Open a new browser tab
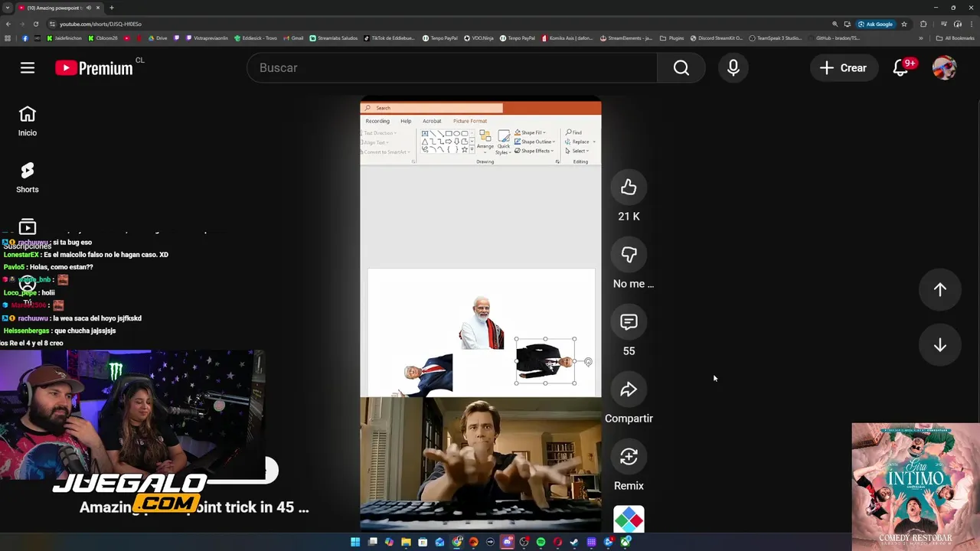980x551 pixels. pyautogui.click(x=111, y=8)
